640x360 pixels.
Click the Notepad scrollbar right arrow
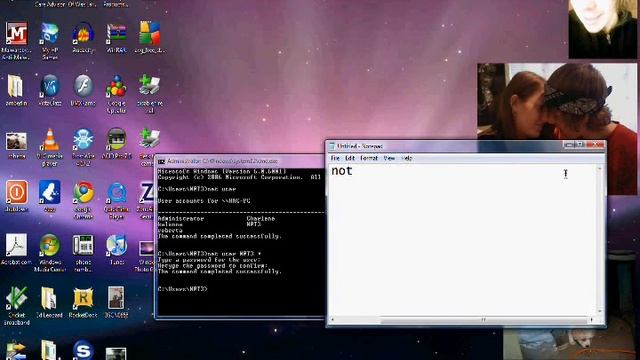(592, 320)
